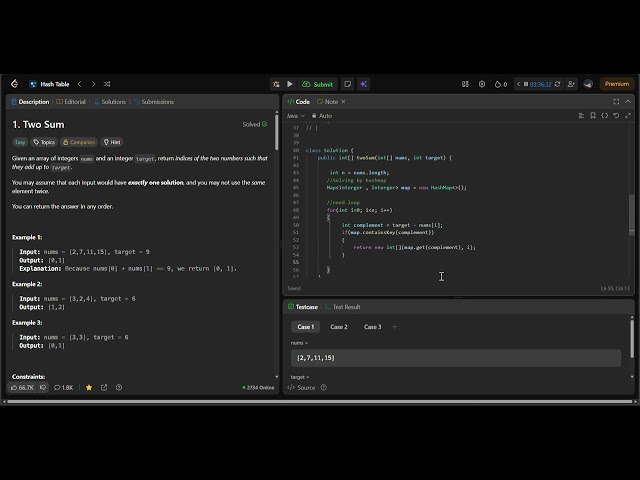Add a new testcase with plus
The width and height of the screenshot is (640, 480).
pos(394,327)
